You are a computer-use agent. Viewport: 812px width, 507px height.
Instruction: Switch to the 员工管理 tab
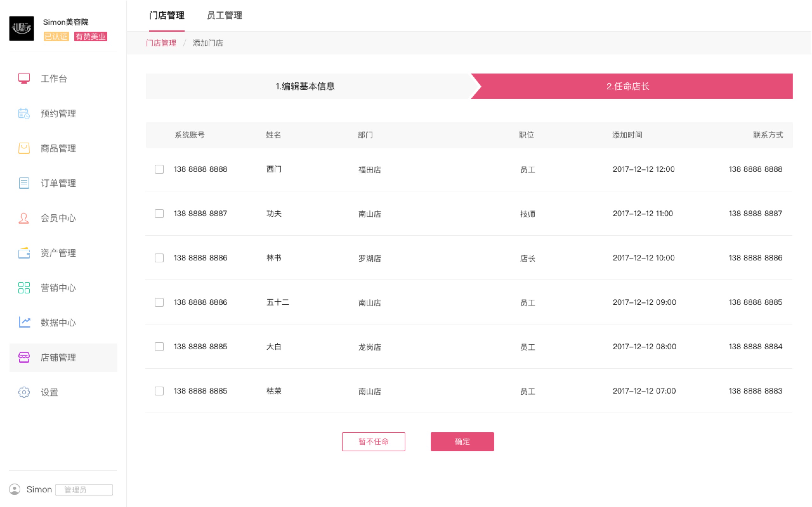point(224,16)
